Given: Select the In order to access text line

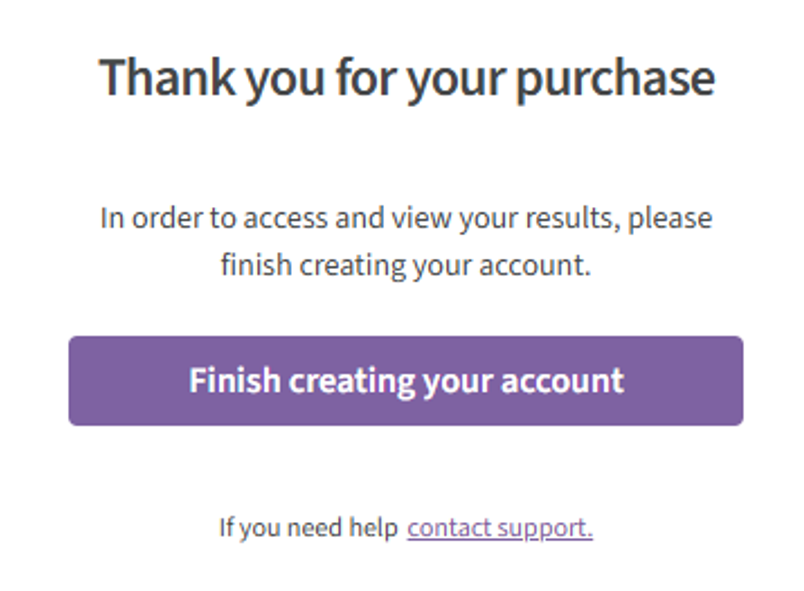Looking at the screenshot, I should 406,218.
